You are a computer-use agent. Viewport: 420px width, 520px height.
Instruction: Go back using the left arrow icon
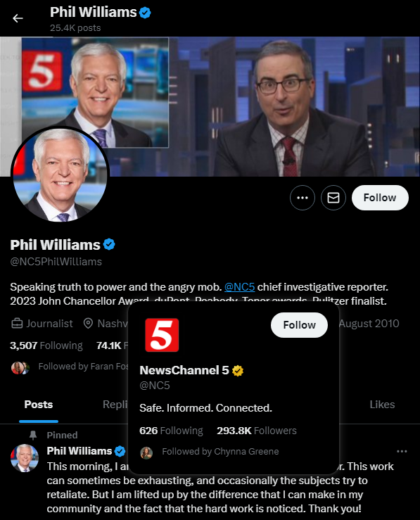coord(18,18)
